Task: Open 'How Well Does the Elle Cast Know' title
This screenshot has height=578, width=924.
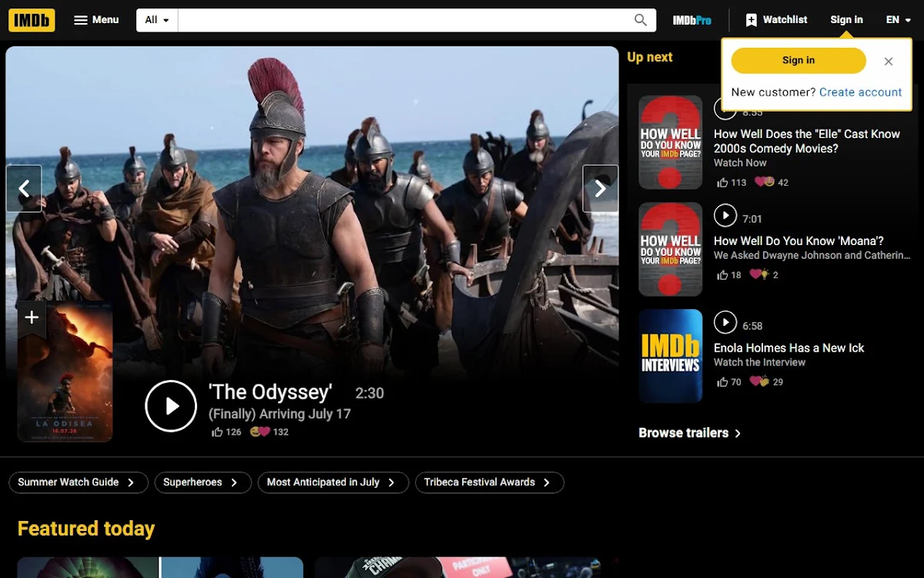Action: coord(807,141)
